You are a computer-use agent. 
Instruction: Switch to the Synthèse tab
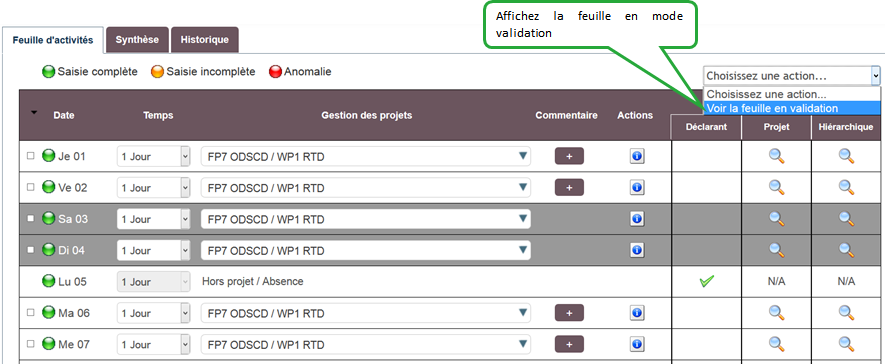click(x=137, y=40)
